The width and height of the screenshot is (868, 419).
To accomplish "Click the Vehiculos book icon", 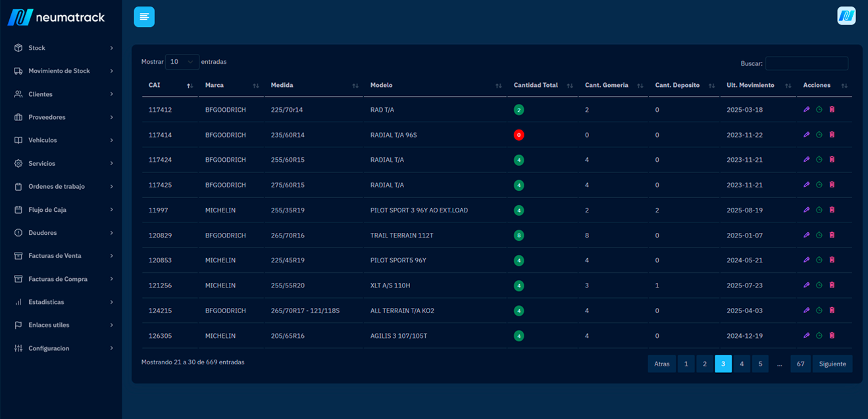I will 18,140.
